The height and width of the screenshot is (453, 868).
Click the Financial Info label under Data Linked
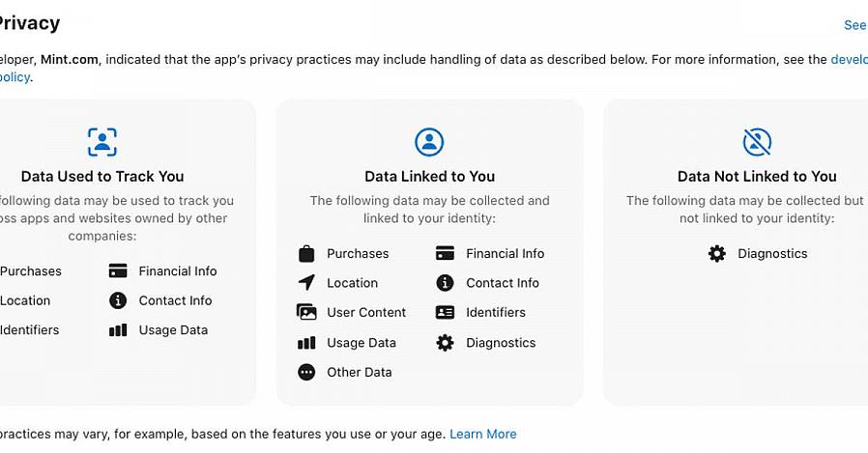click(505, 254)
